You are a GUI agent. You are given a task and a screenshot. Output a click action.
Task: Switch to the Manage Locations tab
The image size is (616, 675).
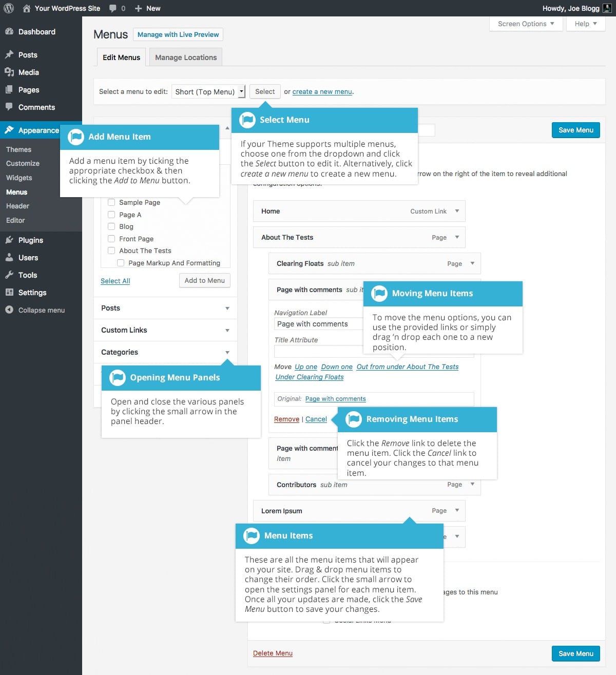point(185,57)
